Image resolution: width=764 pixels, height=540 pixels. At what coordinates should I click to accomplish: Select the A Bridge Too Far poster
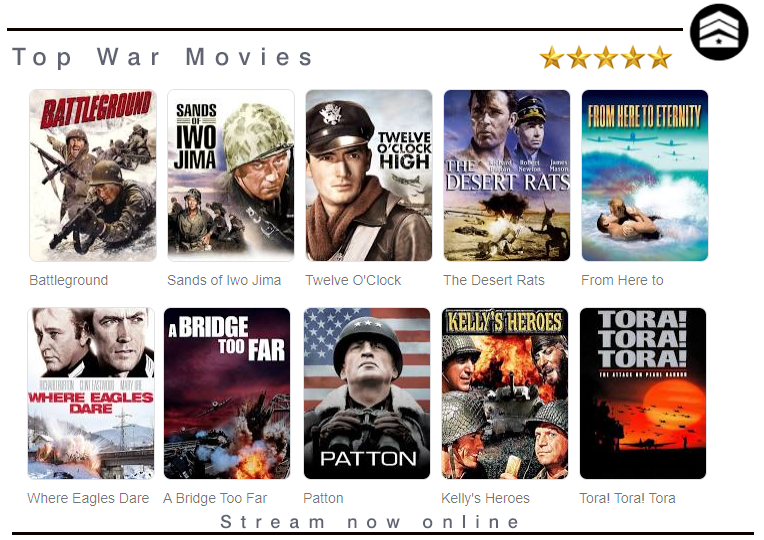(227, 393)
